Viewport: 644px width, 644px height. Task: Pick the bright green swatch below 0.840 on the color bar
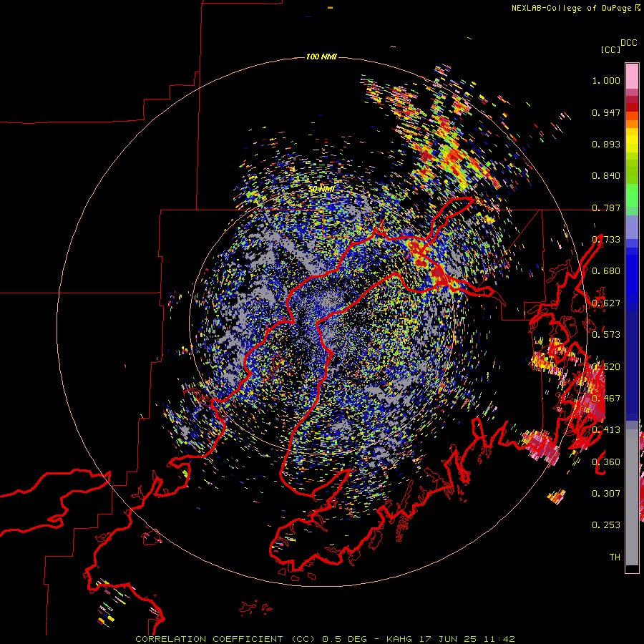tap(632, 195)
